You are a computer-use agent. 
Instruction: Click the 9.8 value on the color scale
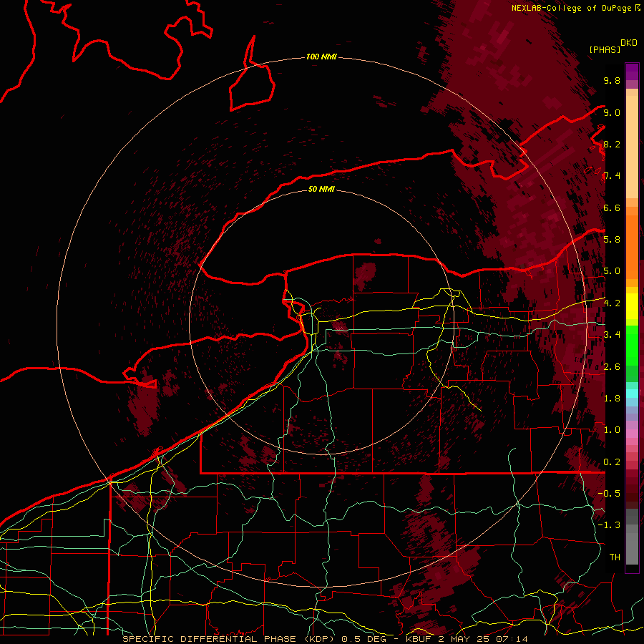[612, 80]
